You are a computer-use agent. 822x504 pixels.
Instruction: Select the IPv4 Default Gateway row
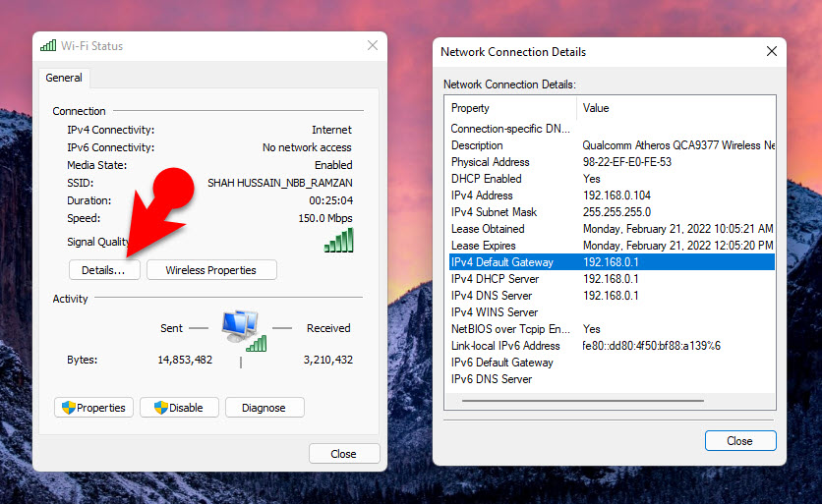pyautogui.click(x=612, y=262)
